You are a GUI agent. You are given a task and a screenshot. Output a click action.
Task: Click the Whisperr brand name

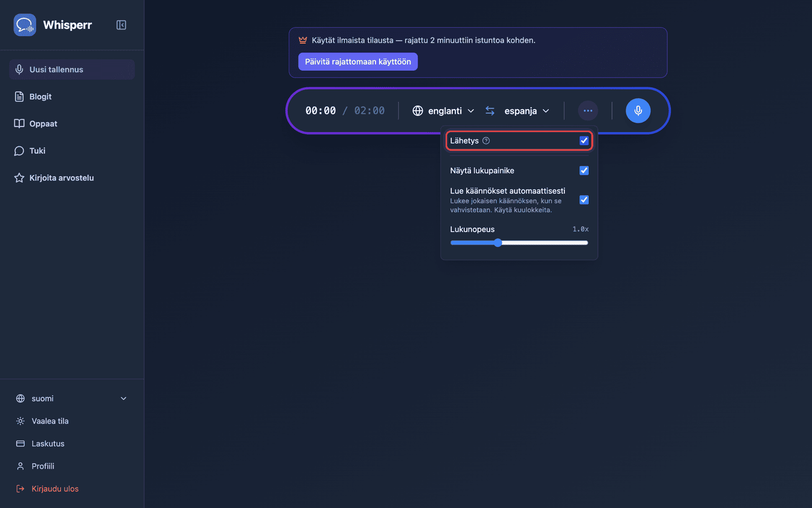click(x=67, y=25)
